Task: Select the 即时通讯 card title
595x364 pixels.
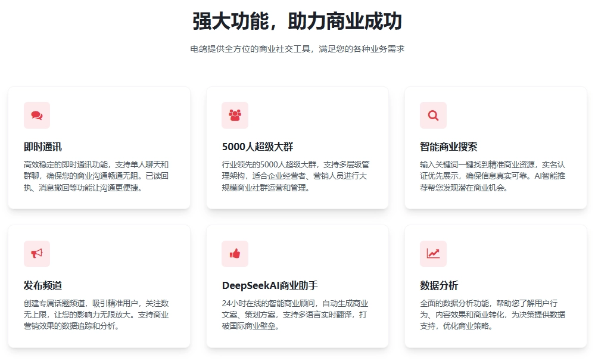Action: [43, 147]
